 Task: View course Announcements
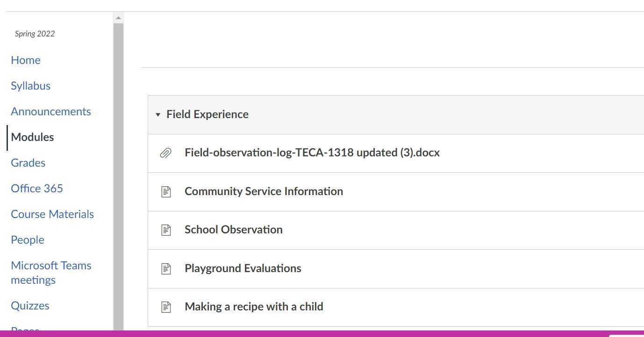coord(51,112)
